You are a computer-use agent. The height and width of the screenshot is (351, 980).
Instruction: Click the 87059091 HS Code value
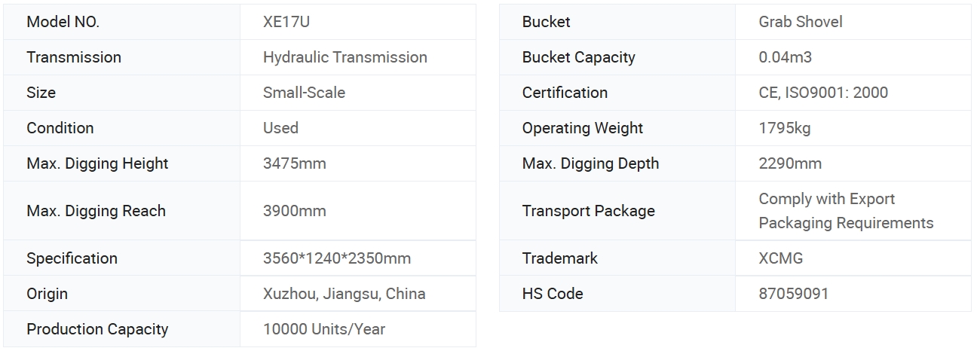[793, 294]
